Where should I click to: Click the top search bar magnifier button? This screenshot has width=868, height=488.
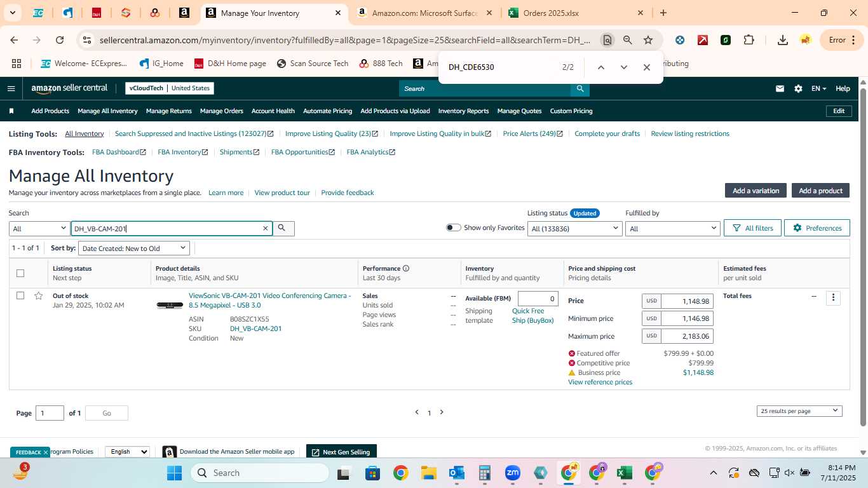point(580,88)
